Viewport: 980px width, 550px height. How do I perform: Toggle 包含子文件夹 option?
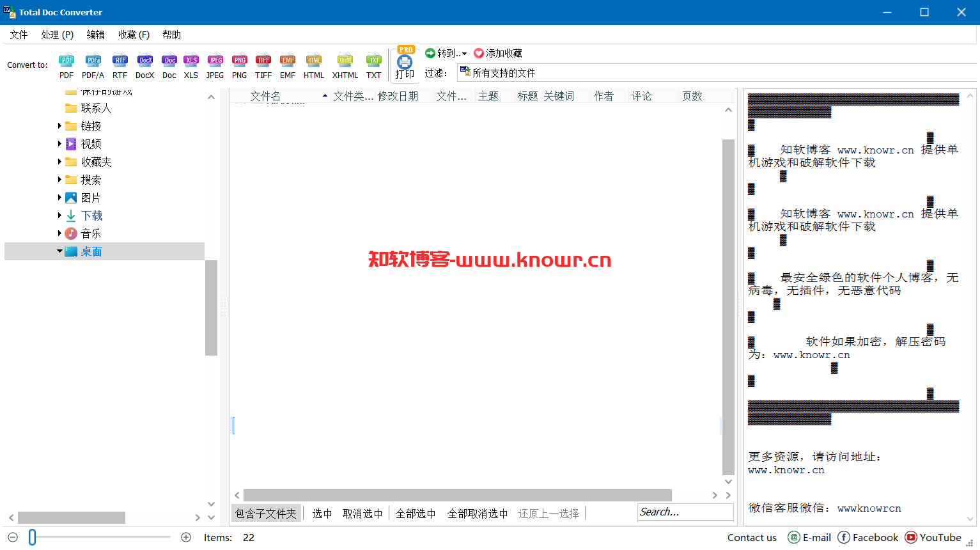(x=266, y=514)
